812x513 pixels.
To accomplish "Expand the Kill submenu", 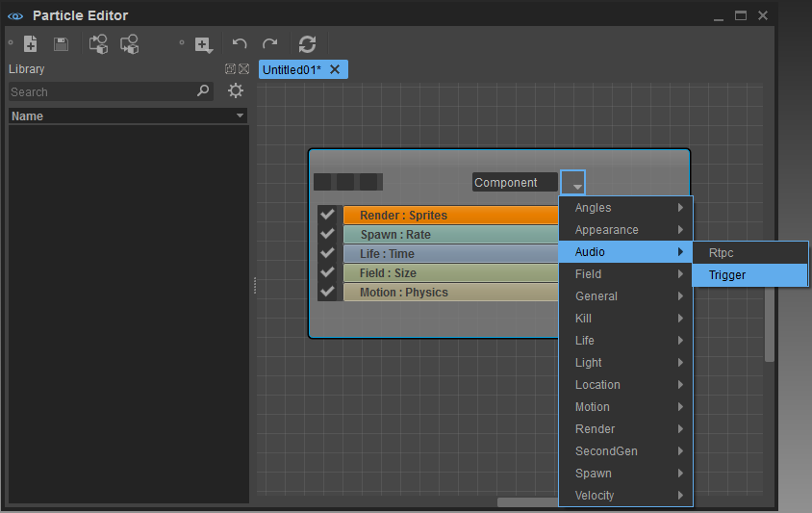I will tap(625, 319).
